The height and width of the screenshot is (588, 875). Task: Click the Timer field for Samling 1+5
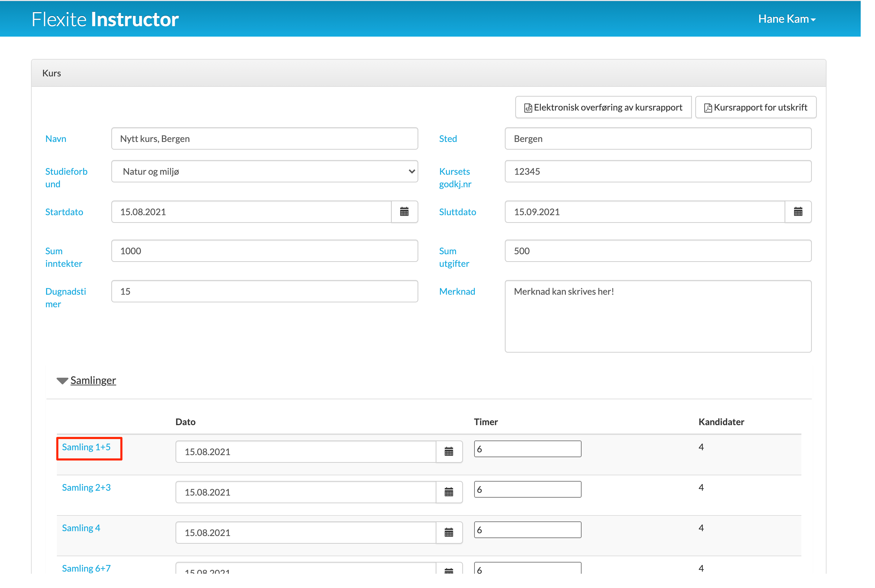pos(527,449)
